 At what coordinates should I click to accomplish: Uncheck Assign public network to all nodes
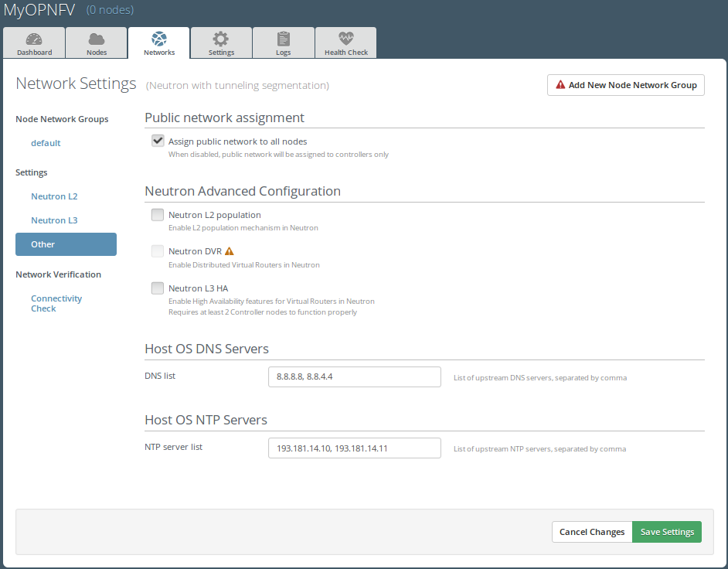158,141
